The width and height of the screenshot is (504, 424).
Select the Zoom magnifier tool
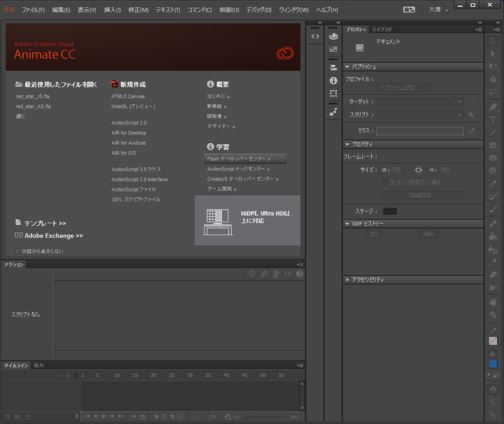pyautogui.click(x=493, y=315)
